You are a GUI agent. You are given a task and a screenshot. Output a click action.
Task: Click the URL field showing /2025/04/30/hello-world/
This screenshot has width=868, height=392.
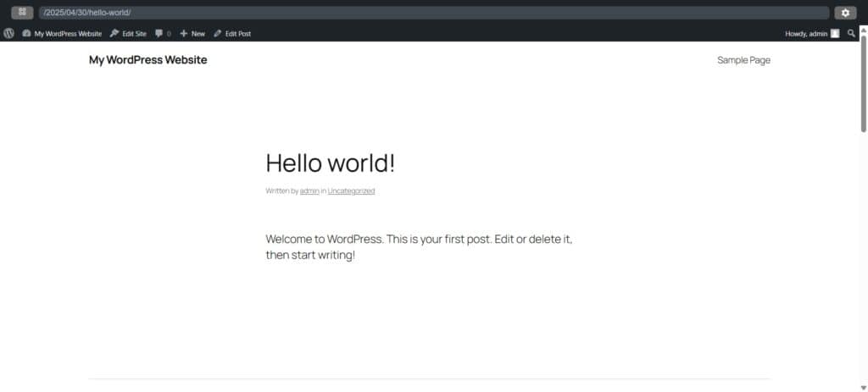pos(432,13)
